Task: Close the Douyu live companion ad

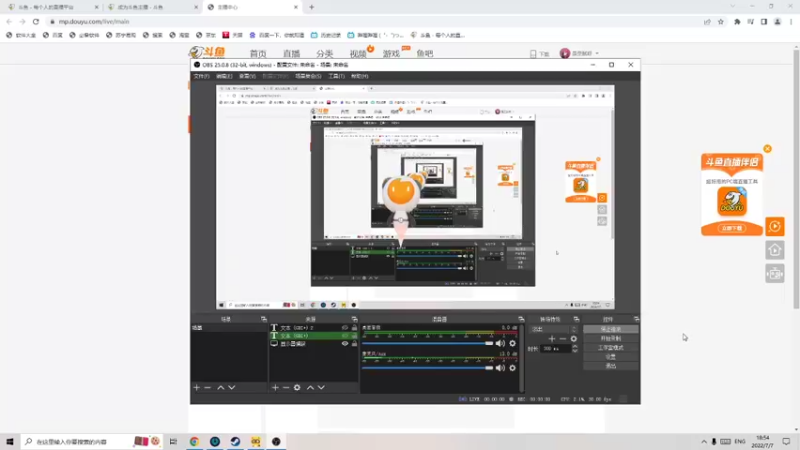Action: click(767, 148)
